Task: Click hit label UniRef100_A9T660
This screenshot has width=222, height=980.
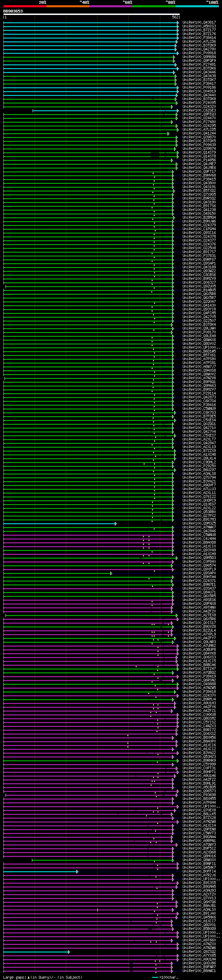Action: tap(199, 940)
